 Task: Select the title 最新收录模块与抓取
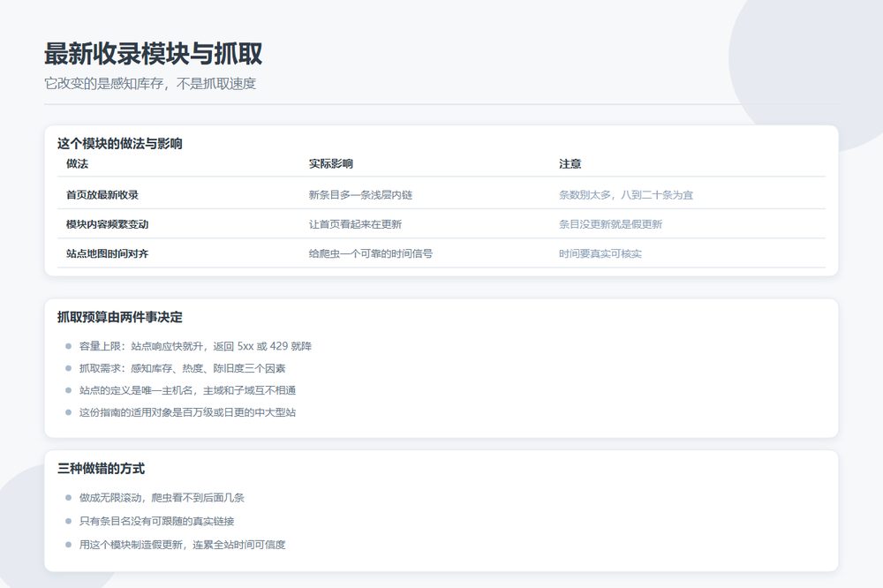[153, 54]
